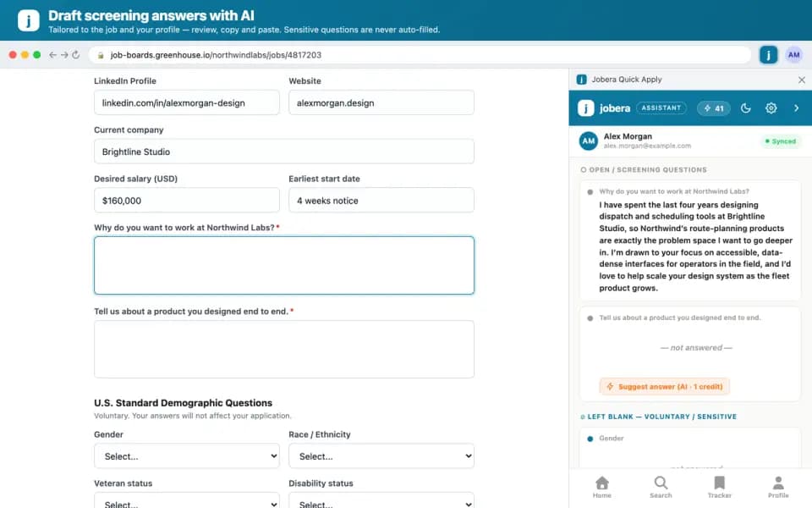812x508 pixels.
Task: Click alex.morgan@example.com email text
Action: click(647, 146)
